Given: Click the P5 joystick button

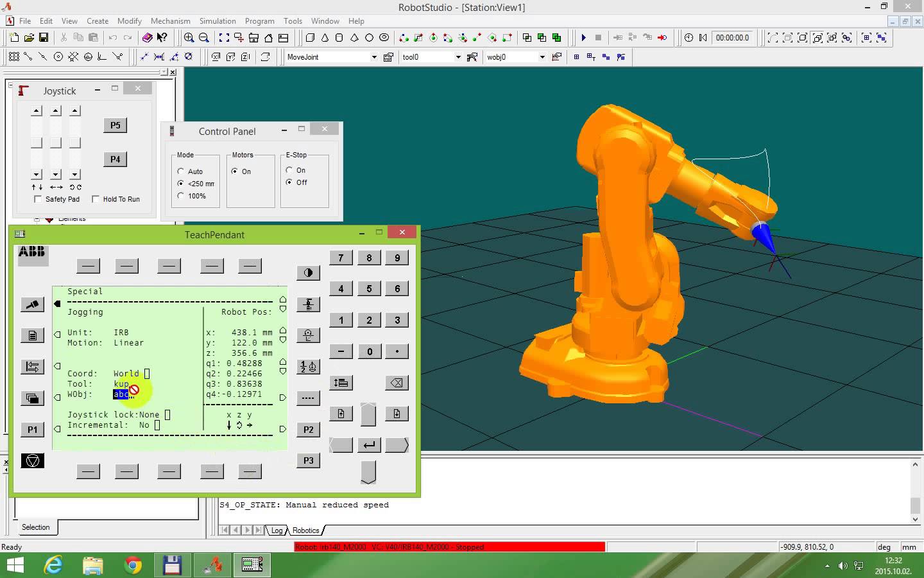Looking at the screenshot, I should pos(116,125).
